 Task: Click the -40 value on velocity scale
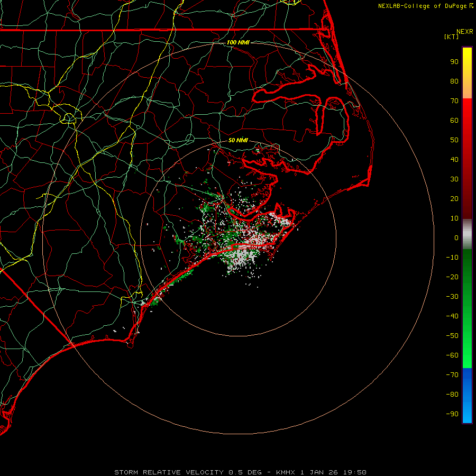(x=452, y=316)
